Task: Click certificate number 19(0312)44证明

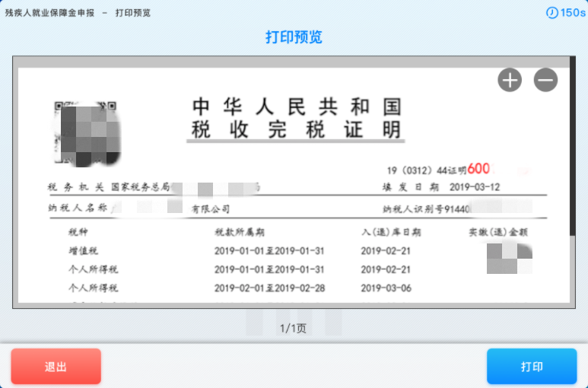Action: pos(427,170)
